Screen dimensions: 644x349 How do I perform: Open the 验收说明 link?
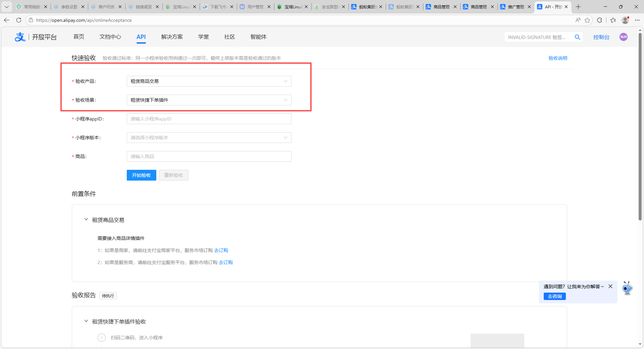557,58
